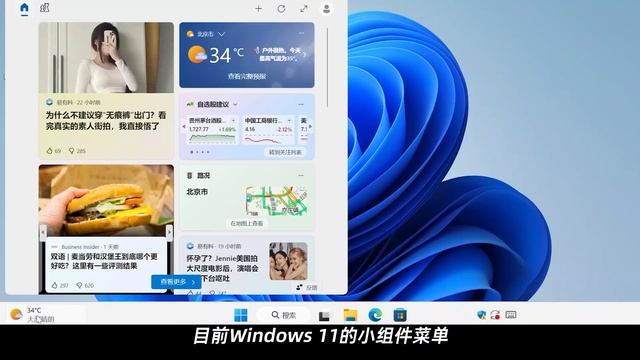Open the 麦当劳和汉堡王 article headline
Screen dimensions: 640x360
tap(104, 261)
